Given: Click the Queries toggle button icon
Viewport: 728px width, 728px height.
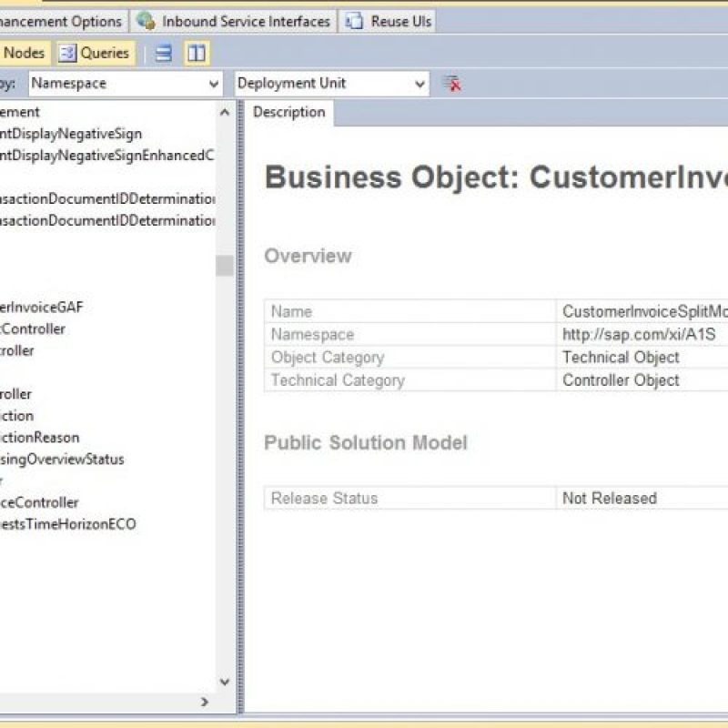Looking at the screenshot, I should 67,54.
